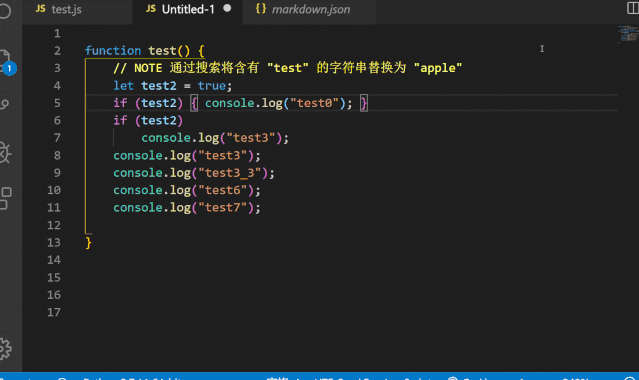Viewport: 639px width, 380px height.
Task: Click the highlighted closing brace on line 5
Action: coord(364,103)
